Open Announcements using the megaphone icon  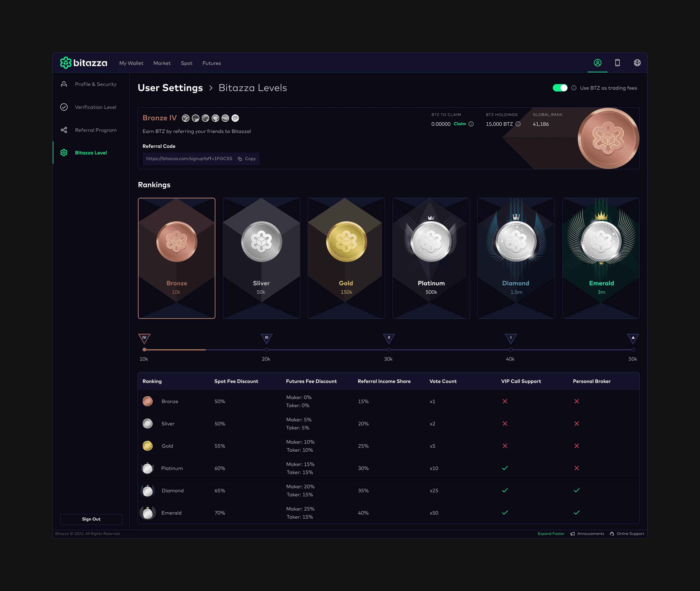[x=573, y=533]
